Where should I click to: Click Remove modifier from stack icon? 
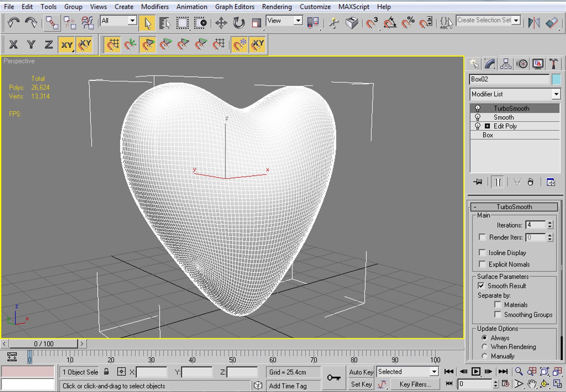(x=530, y=182)
